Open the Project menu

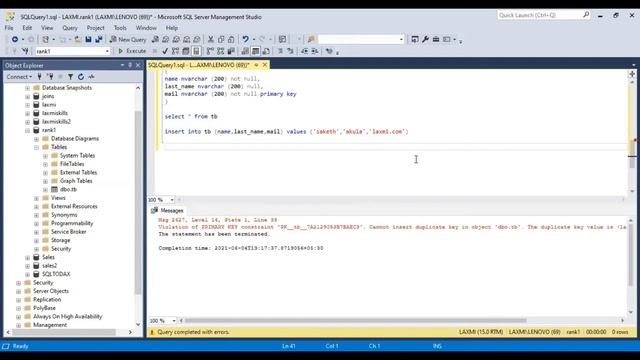coord(96,28)
